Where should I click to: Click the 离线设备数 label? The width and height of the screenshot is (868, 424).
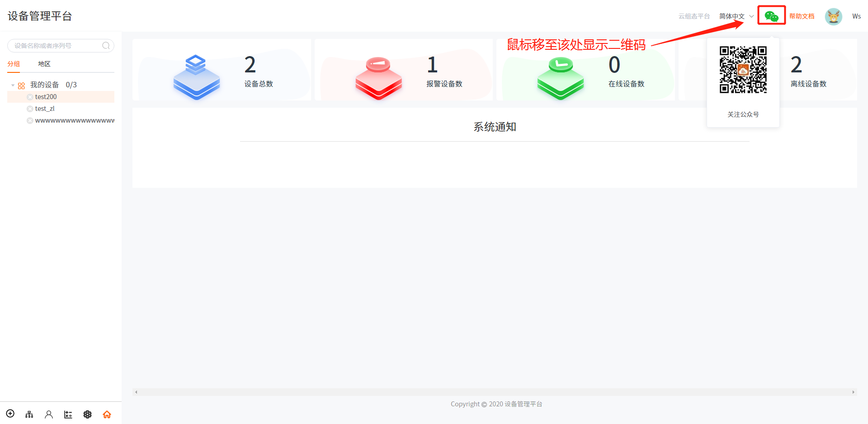tap(809, 84)
